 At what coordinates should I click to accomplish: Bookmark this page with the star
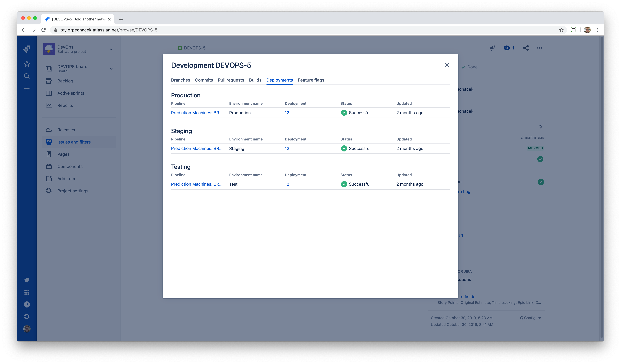coord(561,30)
